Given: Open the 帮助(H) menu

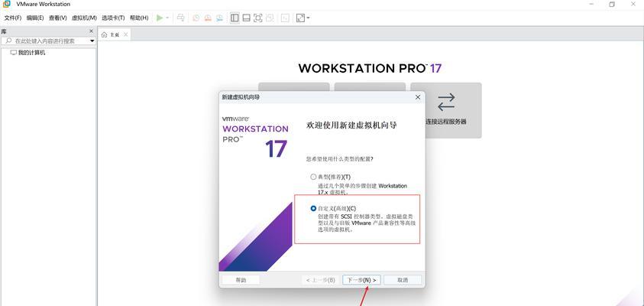Looking at the screenshot, I should point(139,18).
